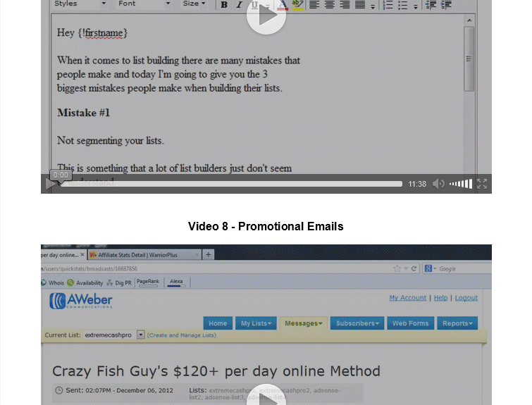Open the My Lists menu
The width and height of the screenshot is (532, 405).
coord(256,323)
